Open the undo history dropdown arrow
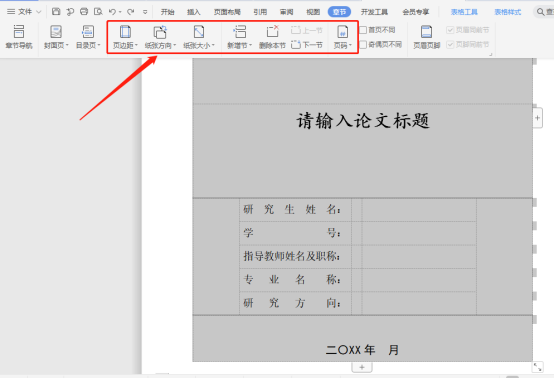This screenshot has width=554, height=378. pyautogui.click(x=120, y=12)
